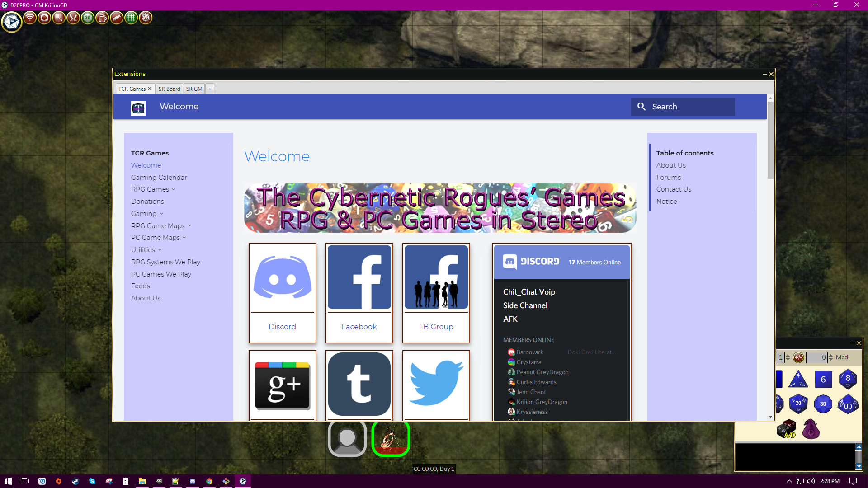Viewport: 868px width, 488px height.
Task: Open the D20PRO main d20 menu icon
Action: click(x=12, y=22)
